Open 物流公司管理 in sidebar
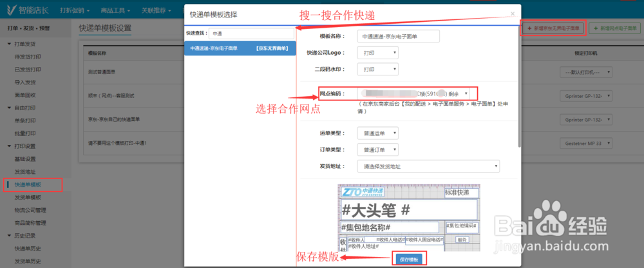Screen dimensions: 644x268 pyautogui.click(x=30, y=210)
